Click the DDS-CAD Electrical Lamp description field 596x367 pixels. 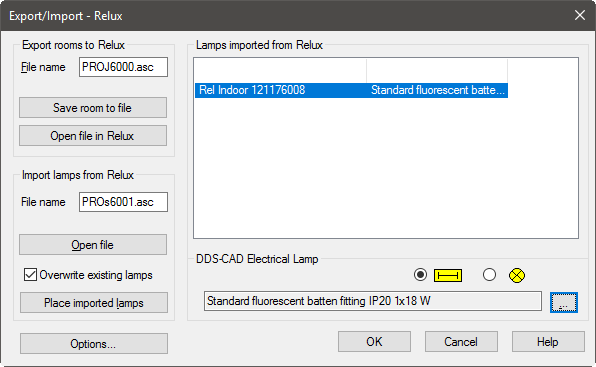(x=372, y=301)
